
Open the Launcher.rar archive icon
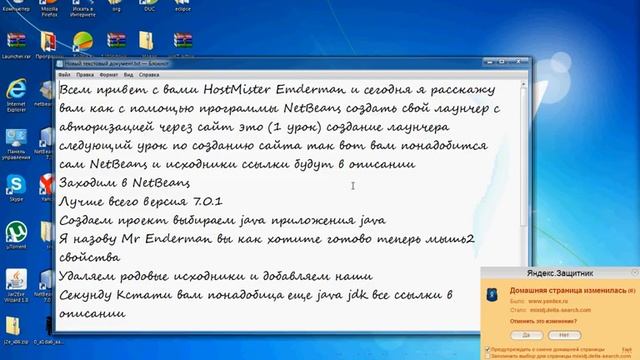pos(16,45)
